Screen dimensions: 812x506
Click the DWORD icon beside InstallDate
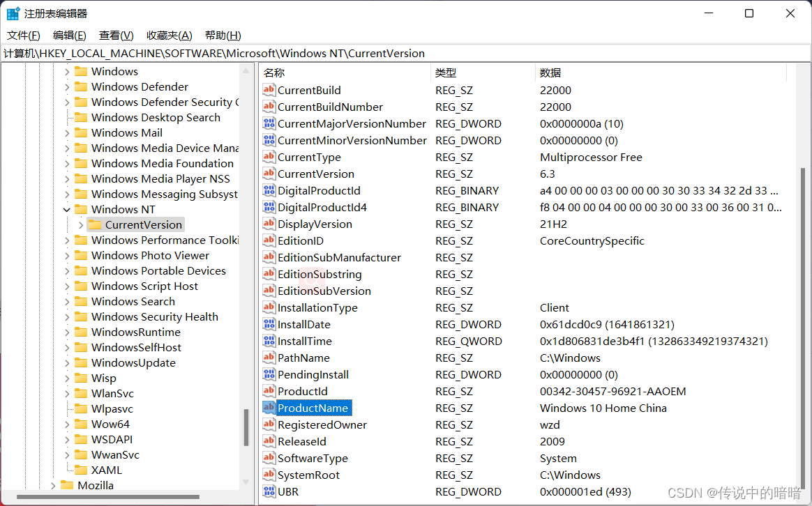click(x=269, y=324)
